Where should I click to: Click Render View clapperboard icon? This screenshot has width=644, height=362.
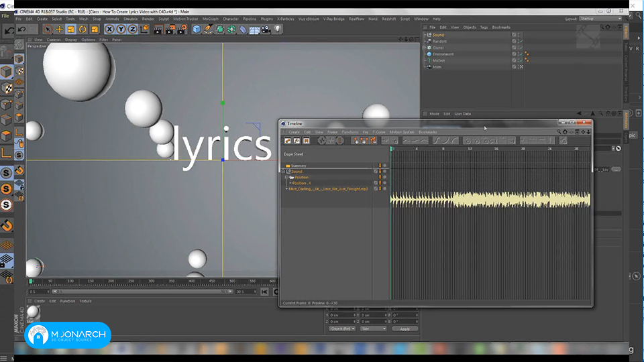coord(158,29)
